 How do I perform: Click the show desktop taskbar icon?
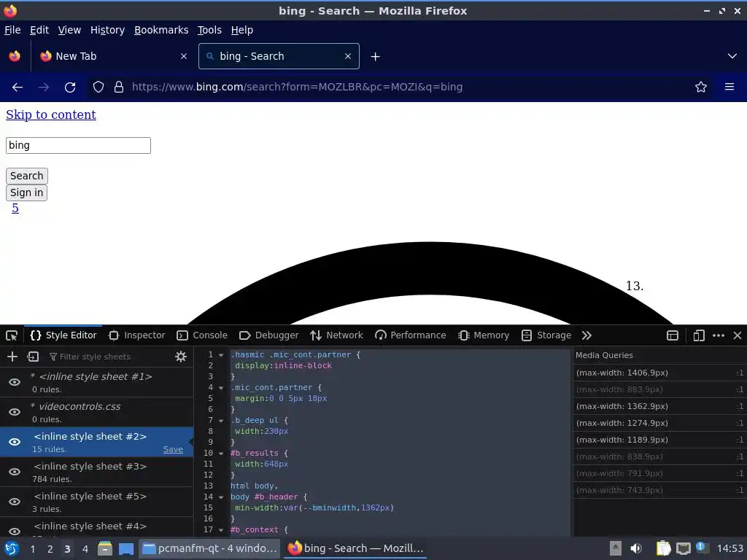[x=125, y=548]
